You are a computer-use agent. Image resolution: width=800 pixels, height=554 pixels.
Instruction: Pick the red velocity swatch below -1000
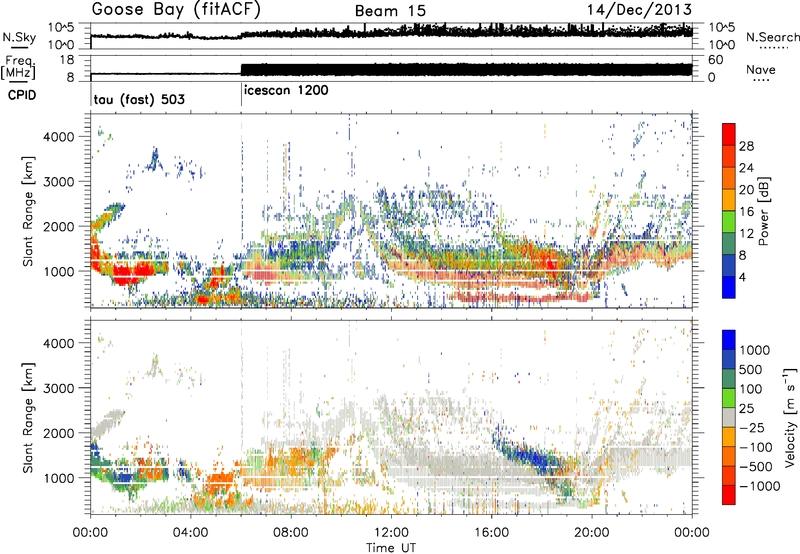coord(729,495)
